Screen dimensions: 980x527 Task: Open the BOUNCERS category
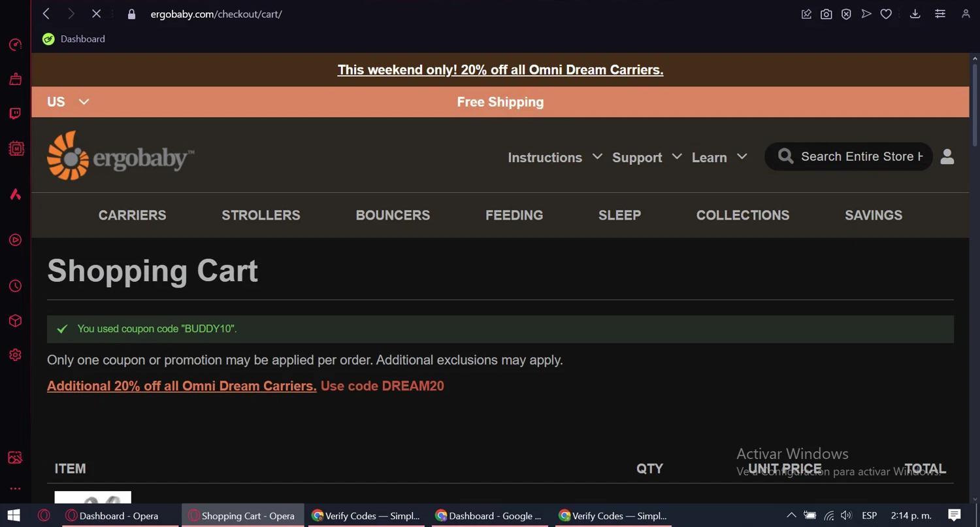click(393, 215)
